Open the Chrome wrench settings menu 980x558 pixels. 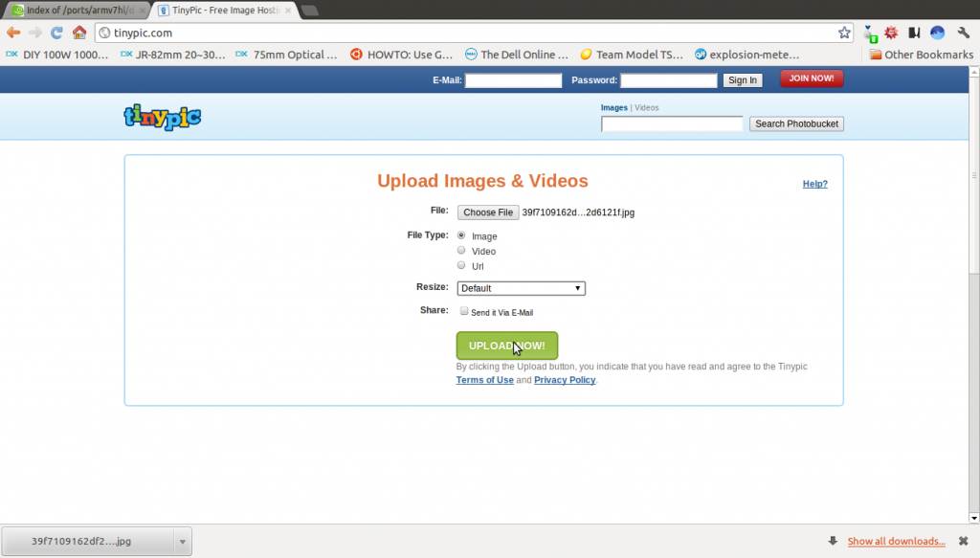[x=964, y=33]
